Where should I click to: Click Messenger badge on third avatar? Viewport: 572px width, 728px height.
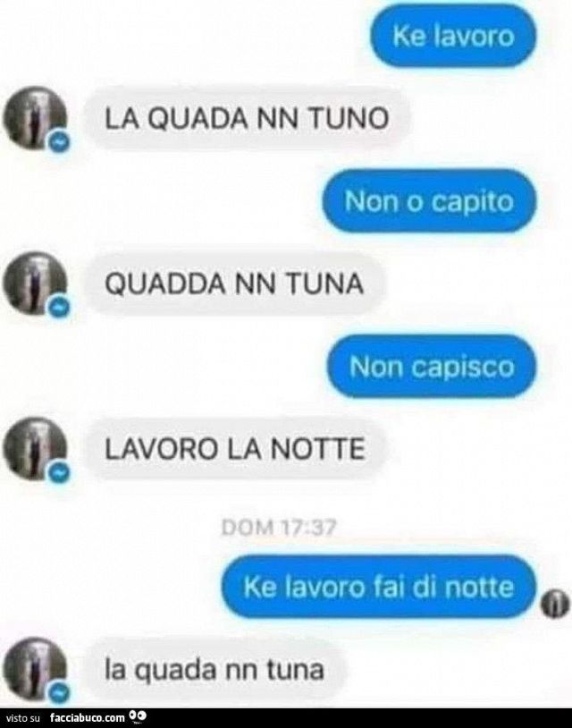pyautogui.click(x=59, y=473)
